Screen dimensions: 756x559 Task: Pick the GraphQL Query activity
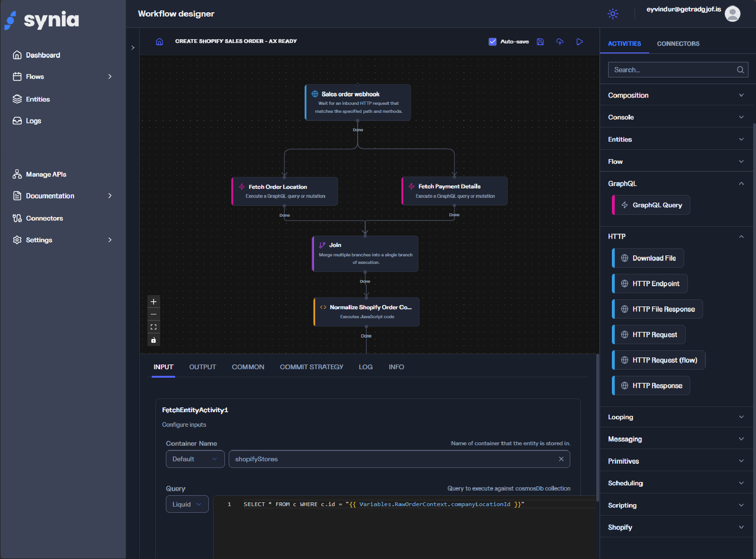[651, 205]
